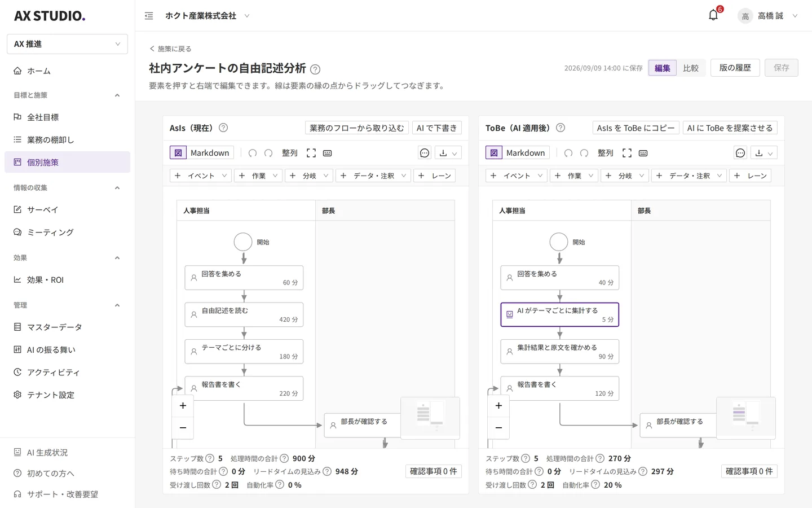Image resolution: width=812 pixels, height=508 pixels.
Task: Redo in the ToBe panel toolbar
Action: [x=584, y=153]
